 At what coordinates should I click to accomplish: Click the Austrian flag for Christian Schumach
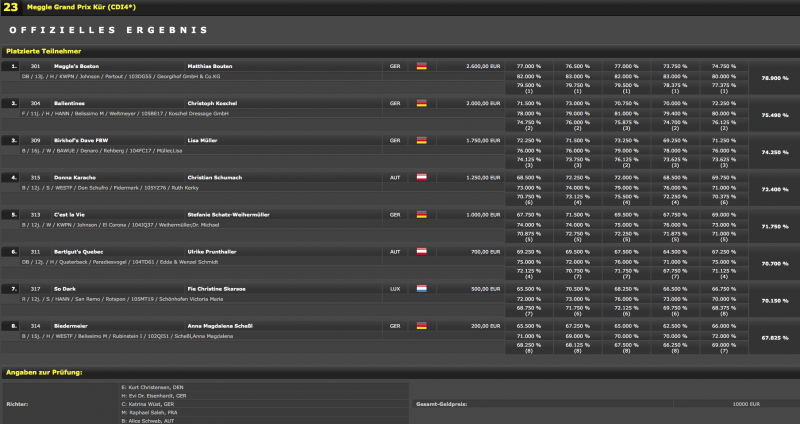[421, 176]
